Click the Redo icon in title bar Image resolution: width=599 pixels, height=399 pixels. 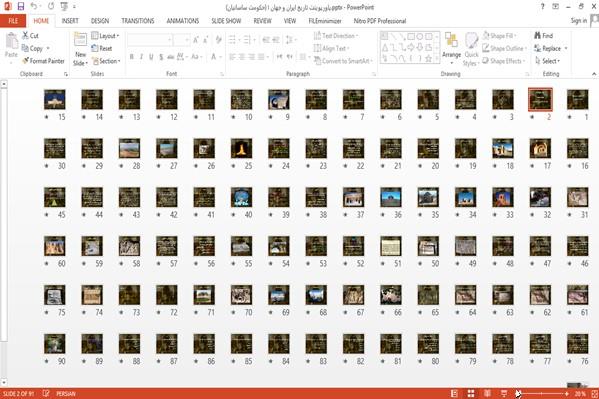(51, 6)
